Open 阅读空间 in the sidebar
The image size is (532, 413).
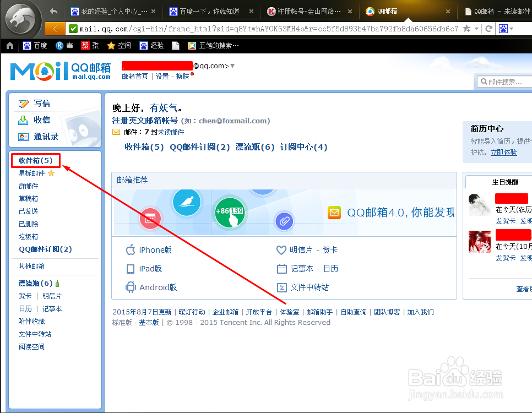[x=31, y=347]
